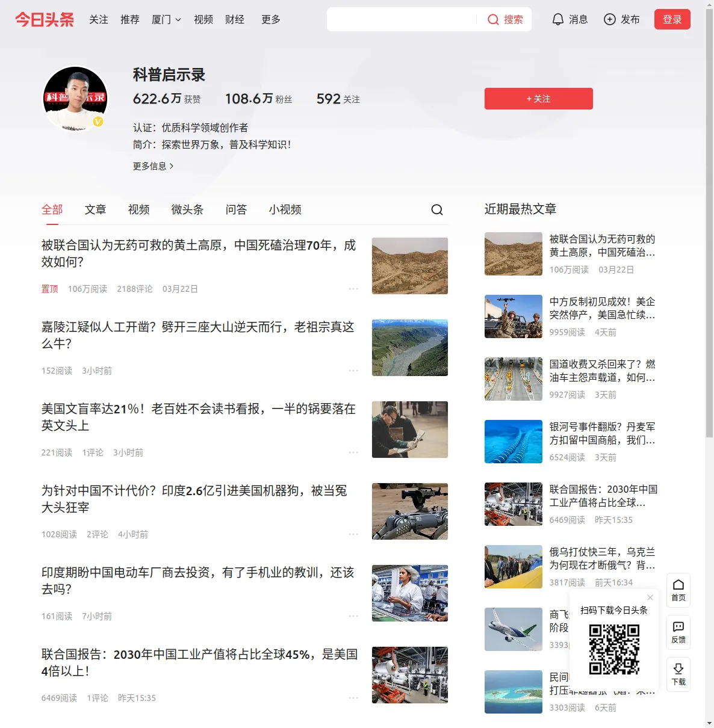Open sidebar thumbnail of soldiers with drone
The image size is (714, 728).
click(x=514, y=316)
